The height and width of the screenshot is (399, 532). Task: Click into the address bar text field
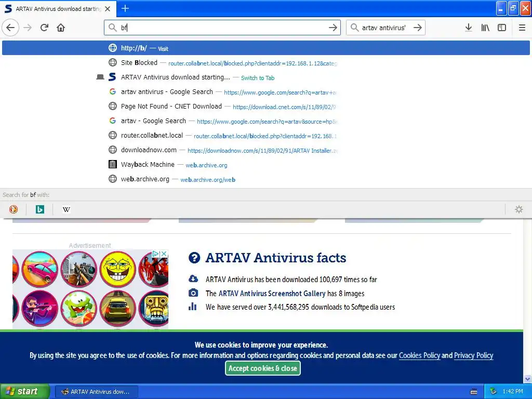[x=222, y=28]
